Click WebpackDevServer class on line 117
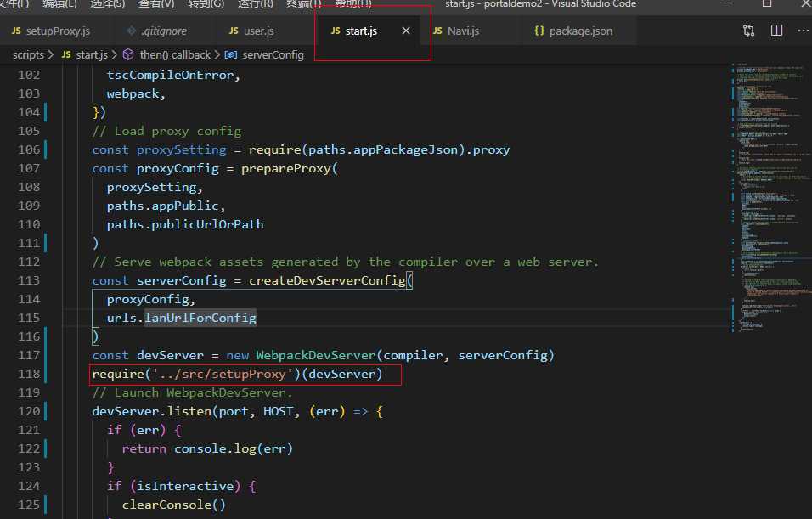Image resolution: width=812 pixels, height=519 pixels. point(316,355)
